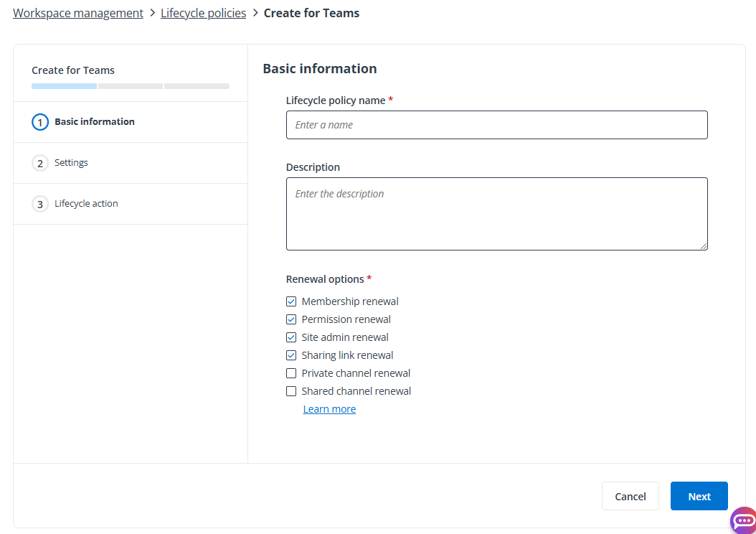Select Lifecycle action step
756x534 pixels.
[x=86, y=204]
